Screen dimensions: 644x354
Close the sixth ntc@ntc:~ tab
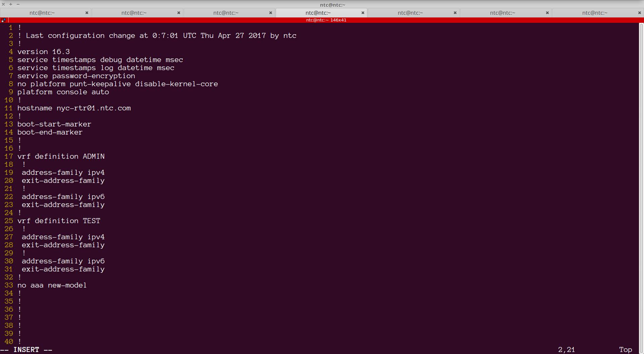point(547,13)
